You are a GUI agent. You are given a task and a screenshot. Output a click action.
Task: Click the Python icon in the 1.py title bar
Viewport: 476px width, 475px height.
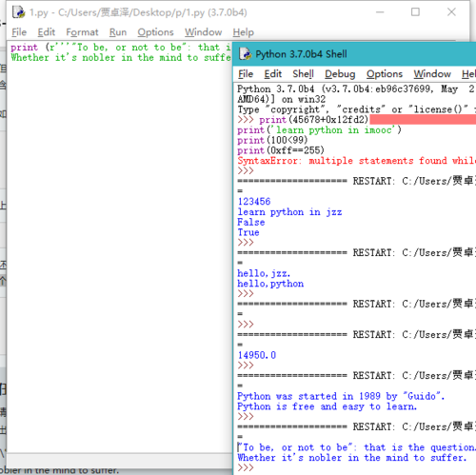click(18, 12)
